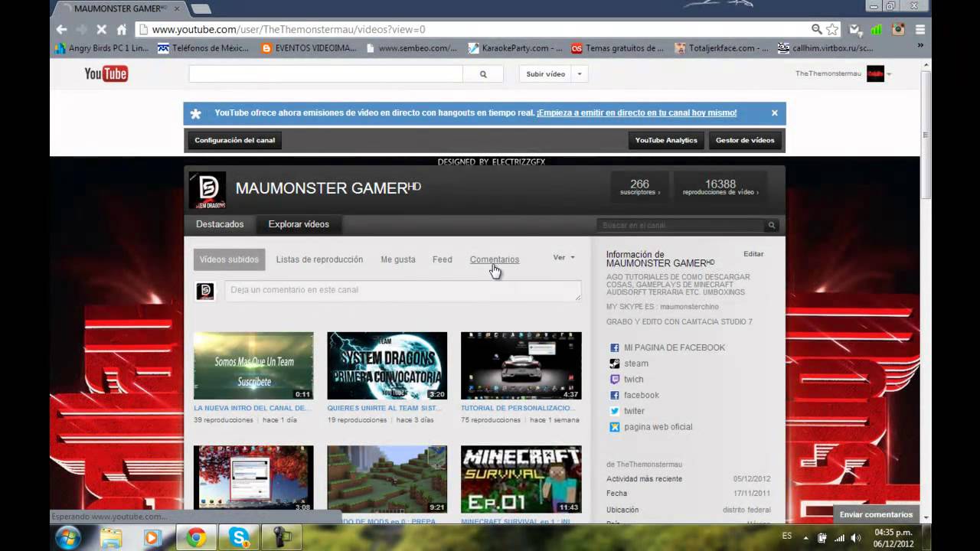The image size is (980, 551).
Task: Launch Skype from the taskbar
Action: click(x=239, y=538)
